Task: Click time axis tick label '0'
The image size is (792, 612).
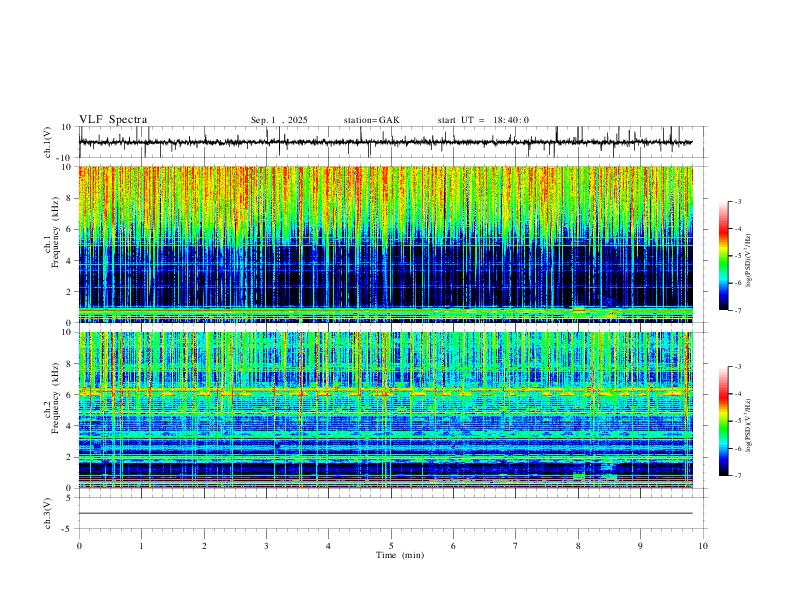Action: [x=79, y=546]
